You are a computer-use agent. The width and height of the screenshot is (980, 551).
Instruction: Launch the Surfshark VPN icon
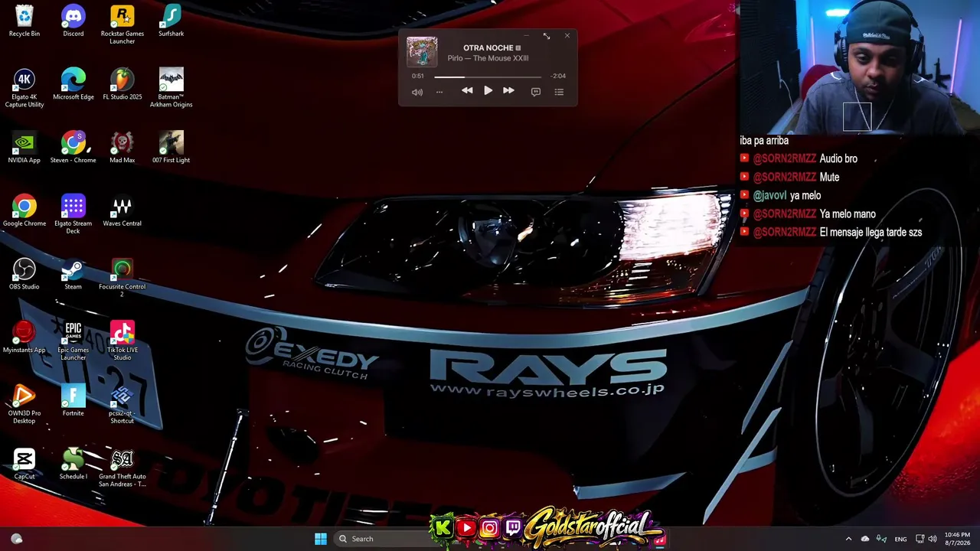pyautogui.click(x=171, y=21)
